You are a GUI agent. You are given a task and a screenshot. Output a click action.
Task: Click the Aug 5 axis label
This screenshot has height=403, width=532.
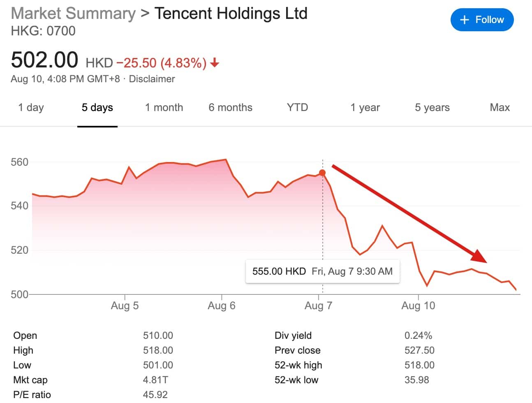click(x=125, y=306)
